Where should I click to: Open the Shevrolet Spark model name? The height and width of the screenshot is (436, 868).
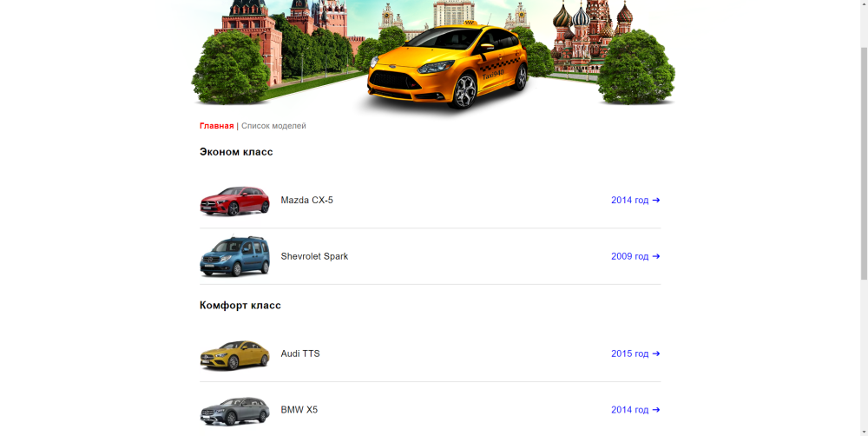pyautogui.click(x=314, y=256)
